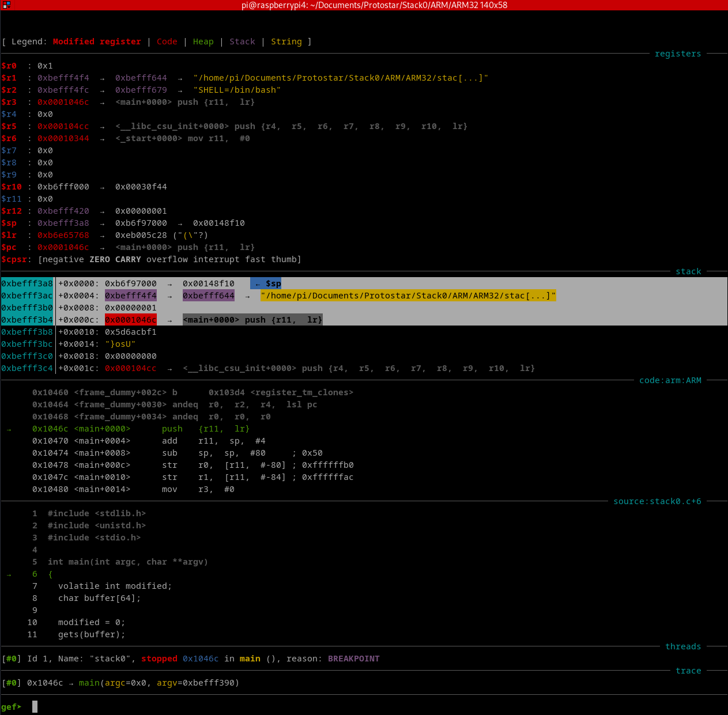The image size is (728, 715).
Task: Click the gef prompt input cursor
Action: point(35,706)
